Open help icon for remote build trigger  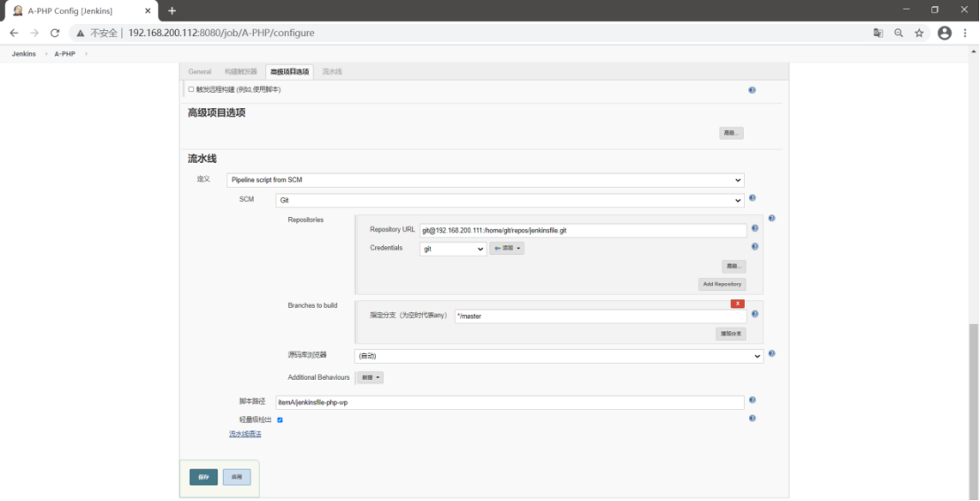pos(752,90)
